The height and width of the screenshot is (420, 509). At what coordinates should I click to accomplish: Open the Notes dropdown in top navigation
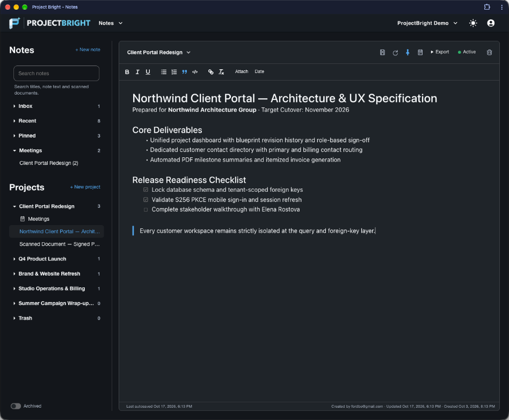(111, 23)
